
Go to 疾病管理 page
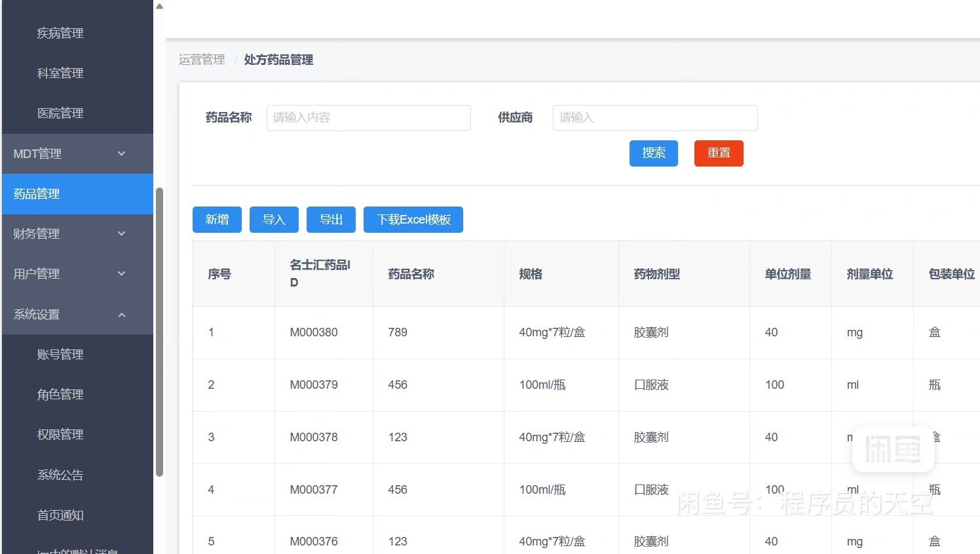click(60, 33)
